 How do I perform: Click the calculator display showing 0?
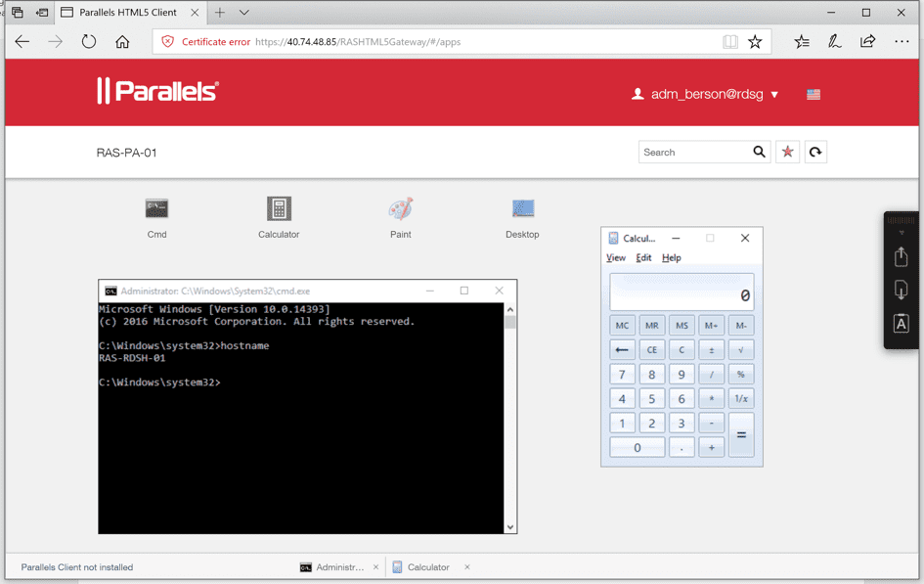click(682, 292)
